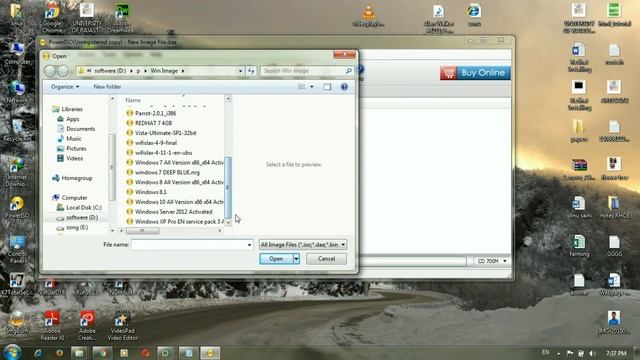This screenshot has width=640, height=360.
Task: Expand the File name history dropdown
Action: (249, 244)
